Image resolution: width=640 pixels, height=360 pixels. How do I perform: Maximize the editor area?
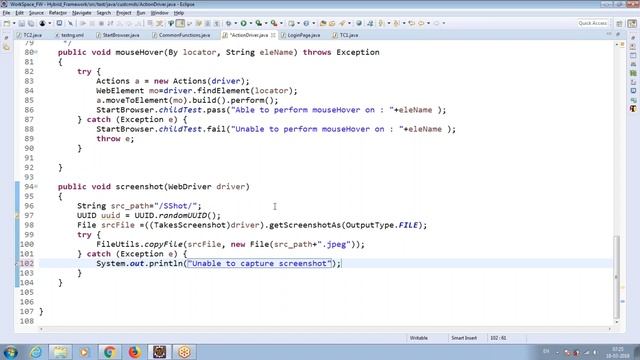(618, 34)
